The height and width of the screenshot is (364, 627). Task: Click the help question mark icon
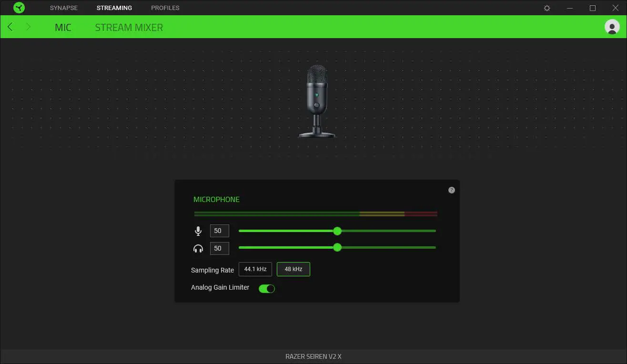click(x=451, y=190)
